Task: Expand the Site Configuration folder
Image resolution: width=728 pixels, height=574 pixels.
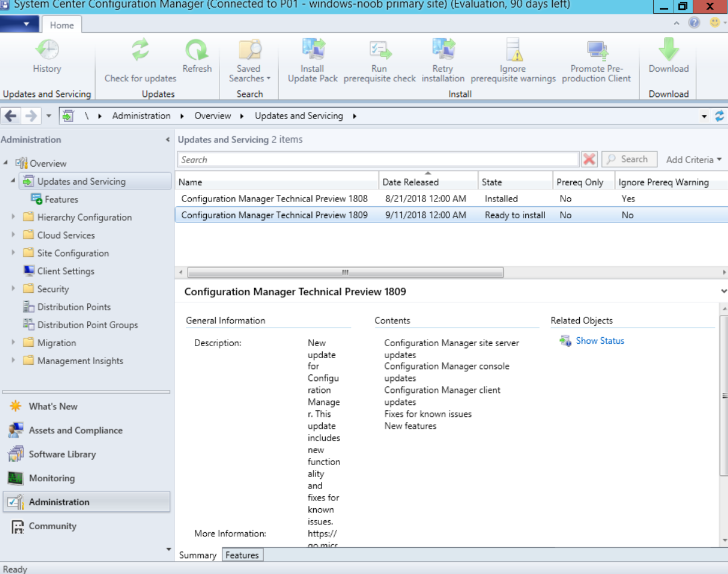Action: [14, 253]
